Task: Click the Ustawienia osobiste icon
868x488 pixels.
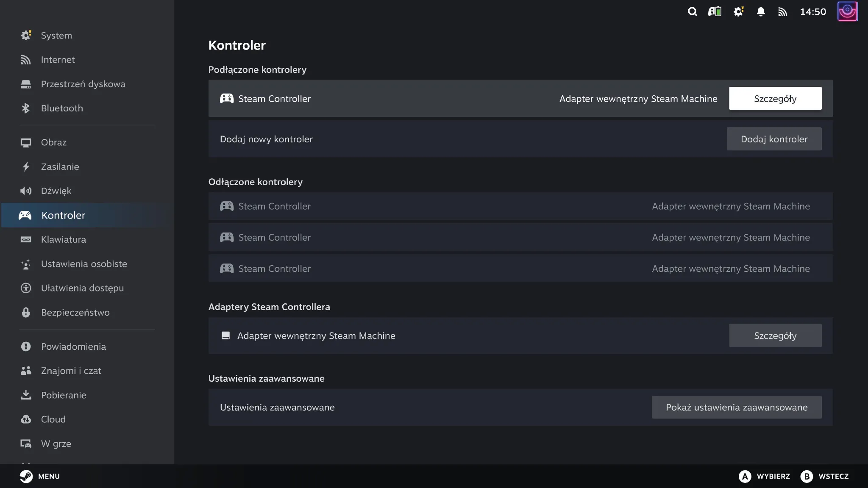Action: (26, 264)
